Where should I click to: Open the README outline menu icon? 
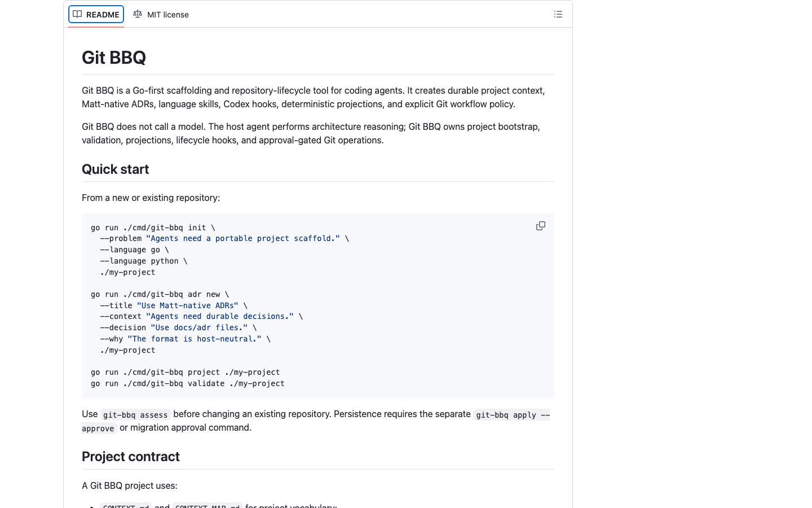click(558, 15)
